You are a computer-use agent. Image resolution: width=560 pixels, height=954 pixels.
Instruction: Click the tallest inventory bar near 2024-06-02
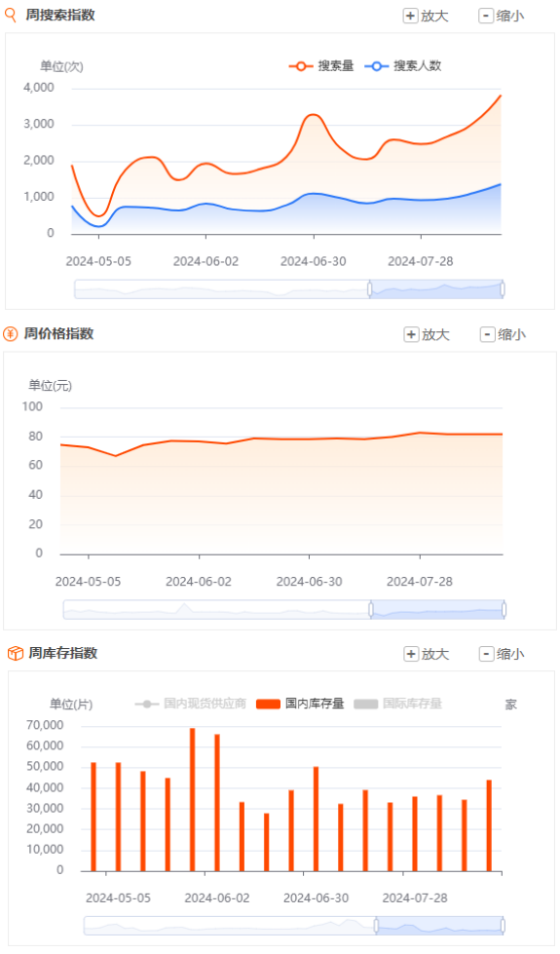pyautogui.click(x=192, y=799)
